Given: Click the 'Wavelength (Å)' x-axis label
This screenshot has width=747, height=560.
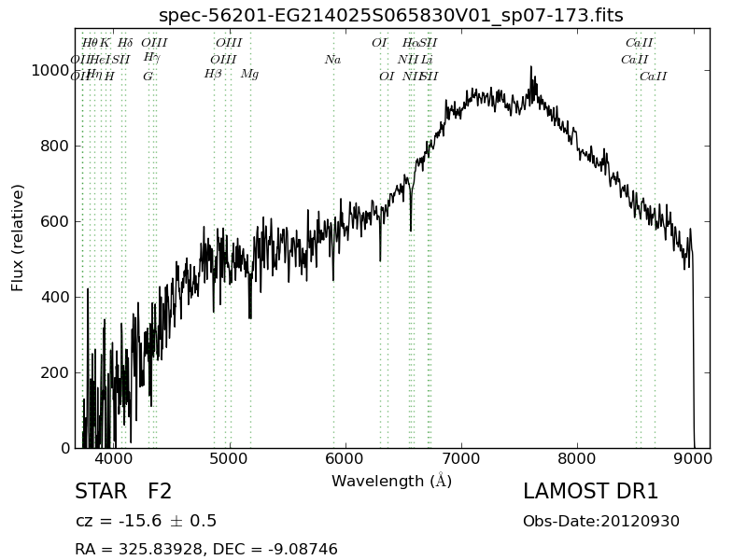Looking at the screenshot, I should click(x=391, y=481).
